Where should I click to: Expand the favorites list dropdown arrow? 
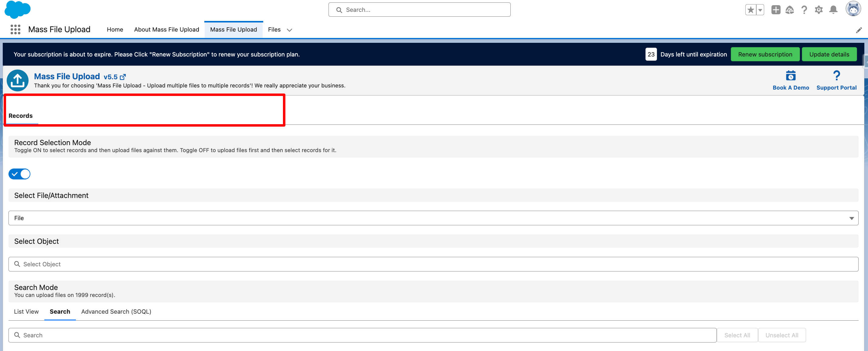coord(760,10)
